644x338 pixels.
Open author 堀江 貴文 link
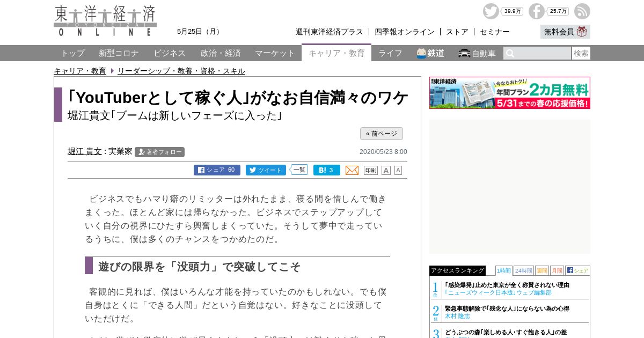tap(85, 151)
